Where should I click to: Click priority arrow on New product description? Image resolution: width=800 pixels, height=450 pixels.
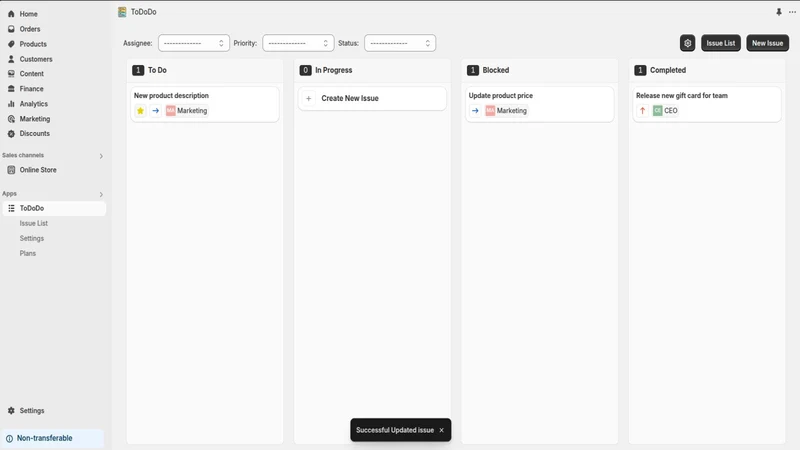click(156, 111)
